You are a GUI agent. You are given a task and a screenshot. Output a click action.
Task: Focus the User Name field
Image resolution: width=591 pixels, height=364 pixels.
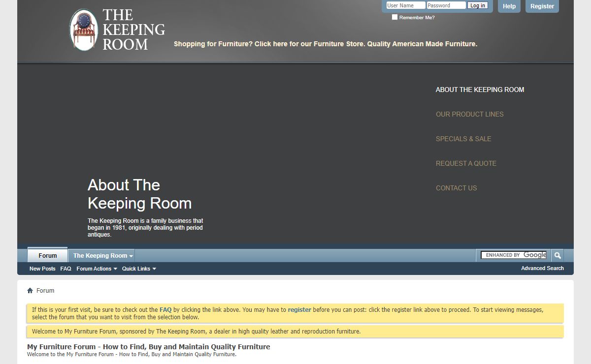405,5
